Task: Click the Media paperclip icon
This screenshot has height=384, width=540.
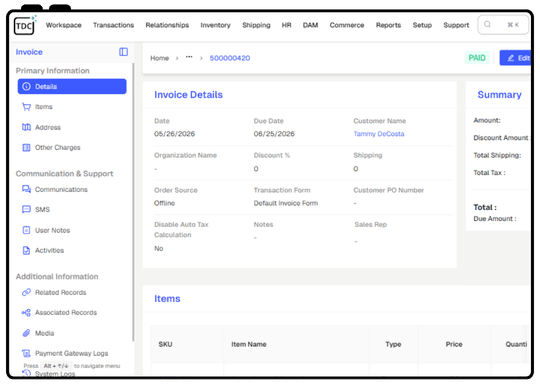Action: pos(26,333)
